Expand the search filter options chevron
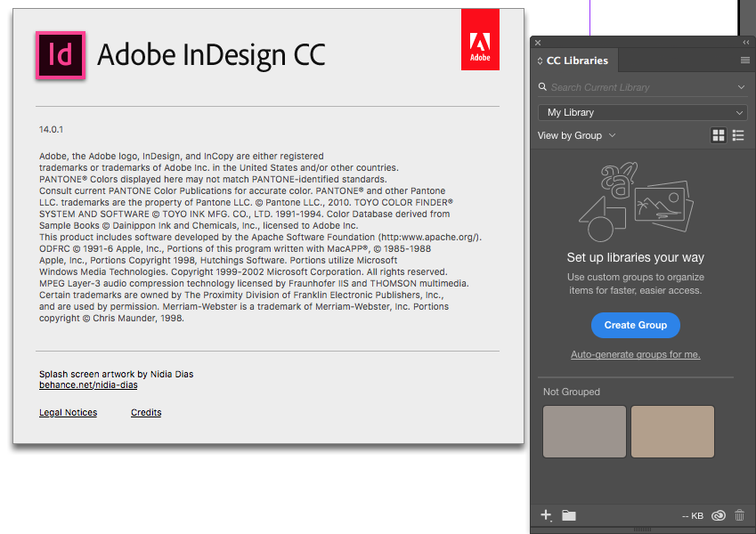756x534 pixels. [741, 87]
